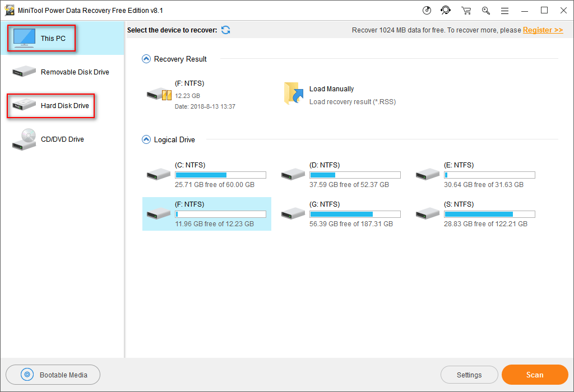
Task: Click the 'Logical Drive' section heading
Action: point(174,139)
